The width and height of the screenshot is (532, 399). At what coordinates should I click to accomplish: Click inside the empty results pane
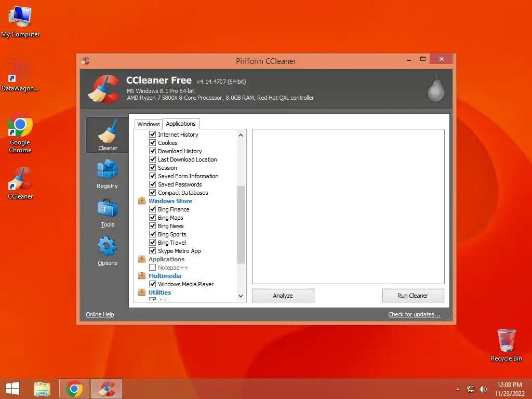click(x=348, y=206)
